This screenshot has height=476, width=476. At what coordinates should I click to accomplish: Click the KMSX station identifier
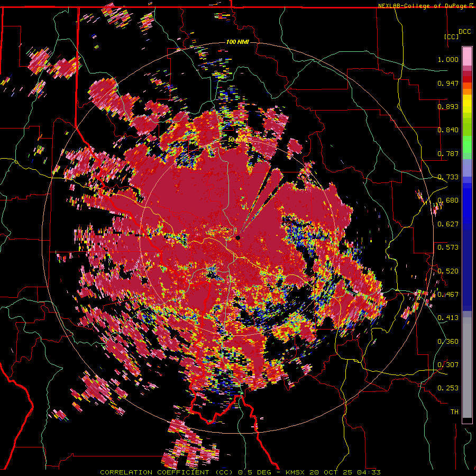click(x=296, y=472)
